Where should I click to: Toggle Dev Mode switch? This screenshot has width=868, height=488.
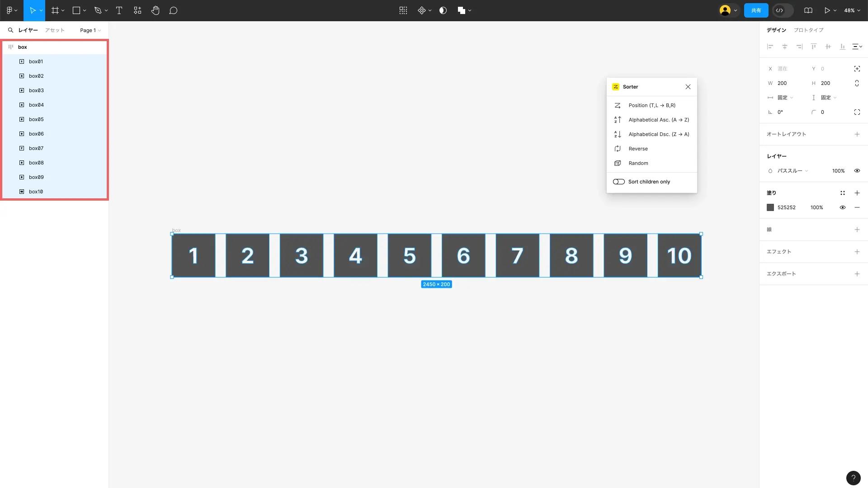[783, 10]
